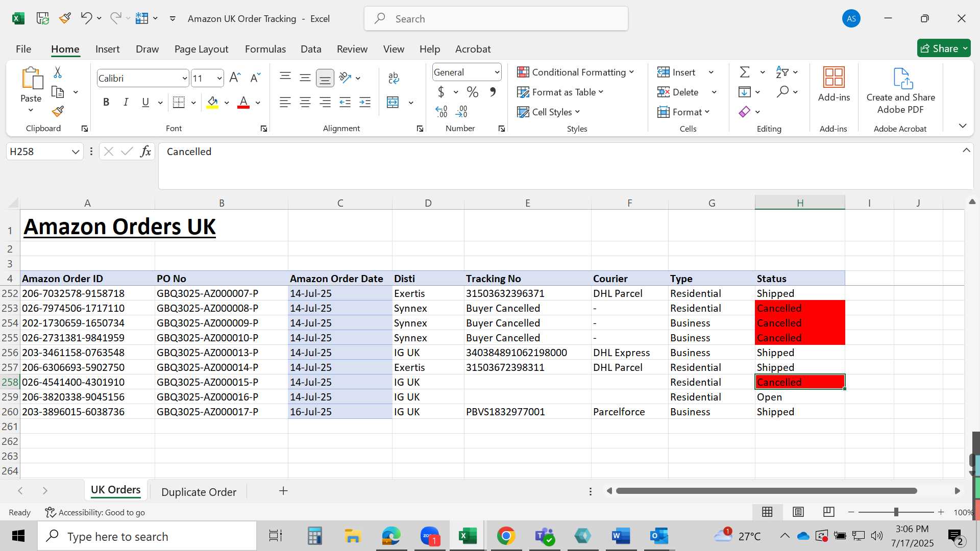Apply Percent Style format

[473, 92]
